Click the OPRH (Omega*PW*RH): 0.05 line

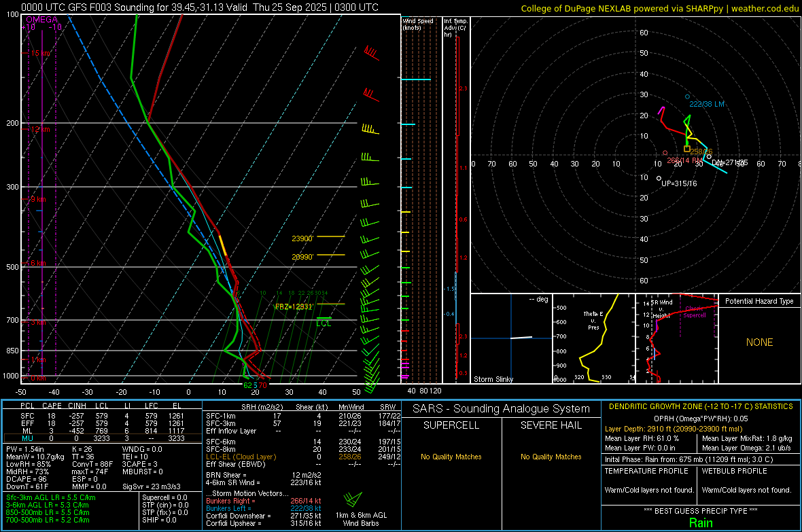(x=701, y=419)
